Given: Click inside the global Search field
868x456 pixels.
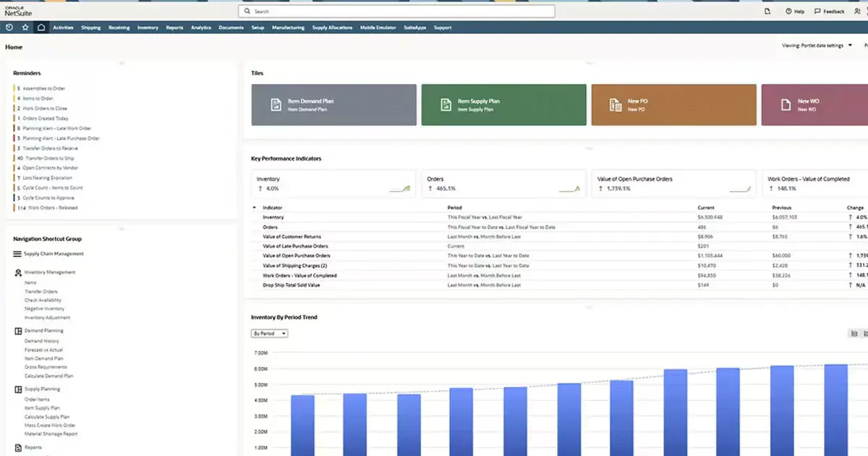Looking at the screenshot, I should click(396, 12).
